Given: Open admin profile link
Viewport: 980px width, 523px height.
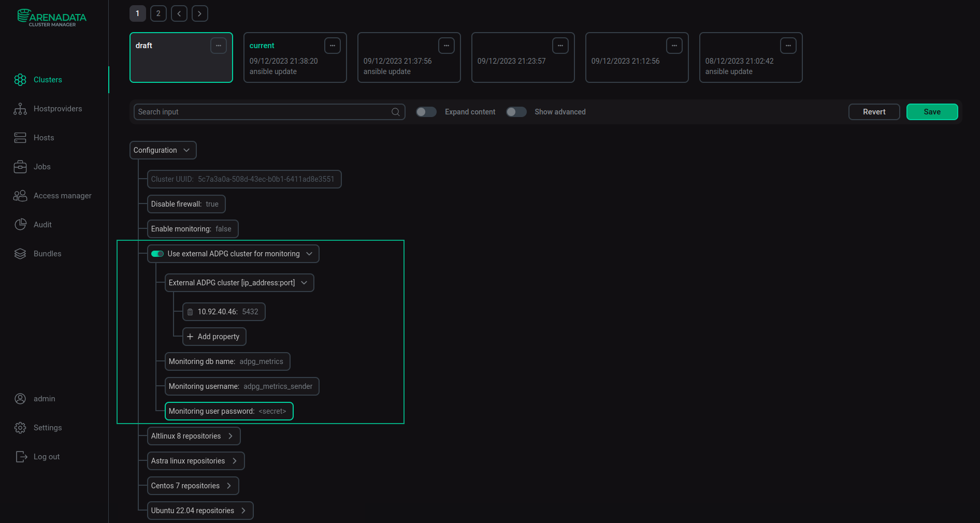Looking at the screenshot, I should click(x=44, y=399).
